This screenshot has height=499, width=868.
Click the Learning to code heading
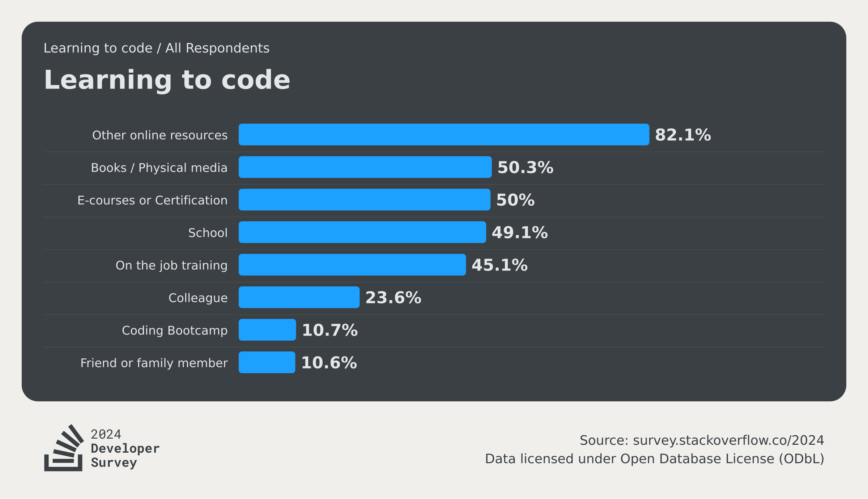click(167, 80)
